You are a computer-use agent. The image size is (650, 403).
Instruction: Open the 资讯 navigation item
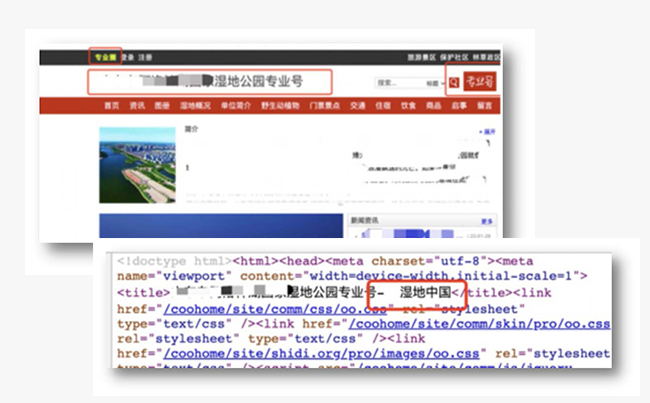[x=137, y=106]
